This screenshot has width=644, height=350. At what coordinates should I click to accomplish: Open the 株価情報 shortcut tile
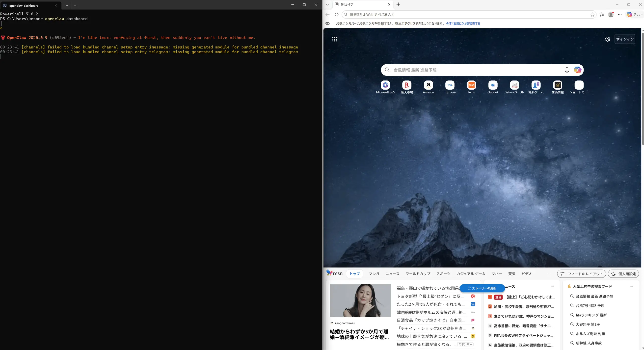coord(558,87)
